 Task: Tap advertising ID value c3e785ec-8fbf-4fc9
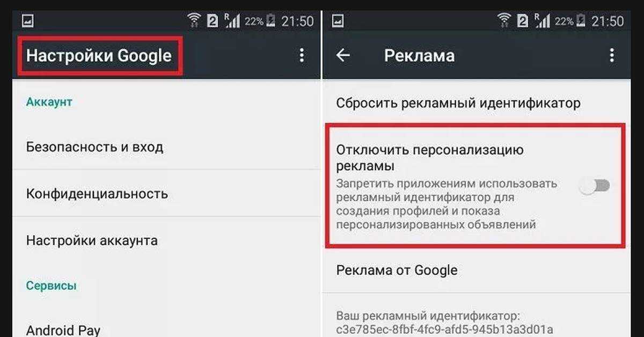tap(444, 329)
